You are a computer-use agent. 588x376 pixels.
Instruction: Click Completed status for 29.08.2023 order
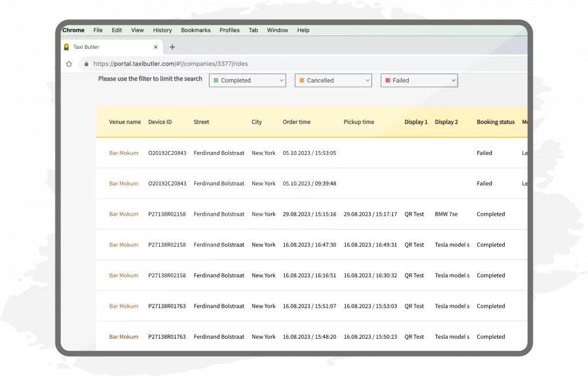pyautogui.click(x=491, y=214)
